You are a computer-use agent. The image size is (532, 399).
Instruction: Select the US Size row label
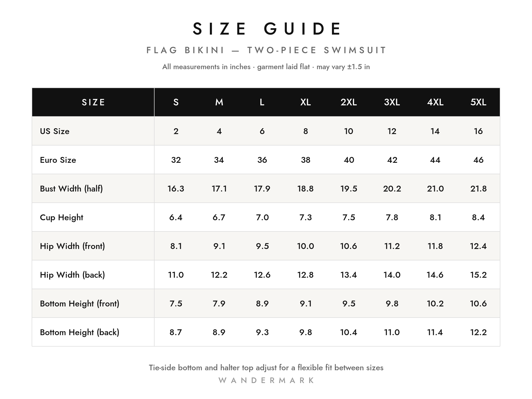point(55,131)
